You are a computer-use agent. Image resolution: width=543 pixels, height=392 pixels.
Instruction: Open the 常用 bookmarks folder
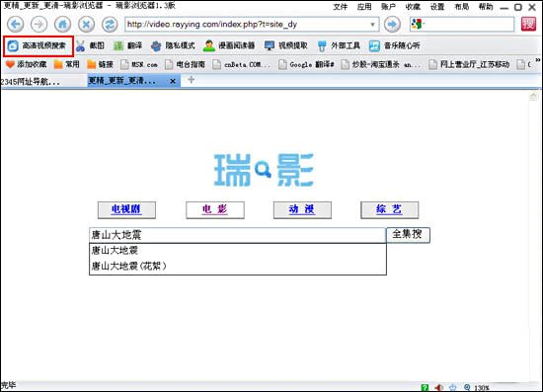pos(67,64)
